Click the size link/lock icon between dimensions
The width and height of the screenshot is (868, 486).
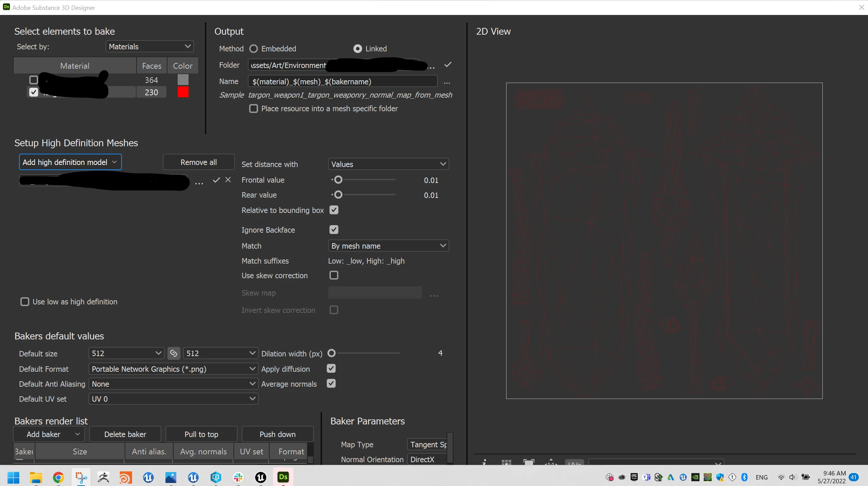coord(174,353)
